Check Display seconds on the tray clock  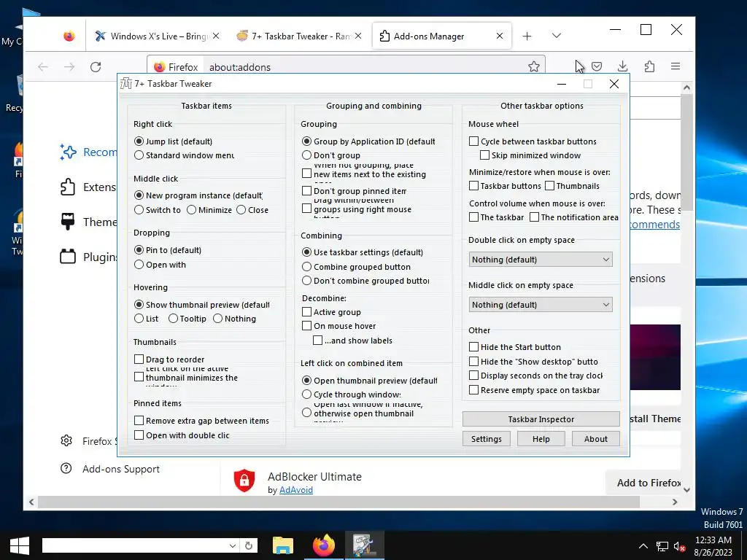[x=473, y=376]
